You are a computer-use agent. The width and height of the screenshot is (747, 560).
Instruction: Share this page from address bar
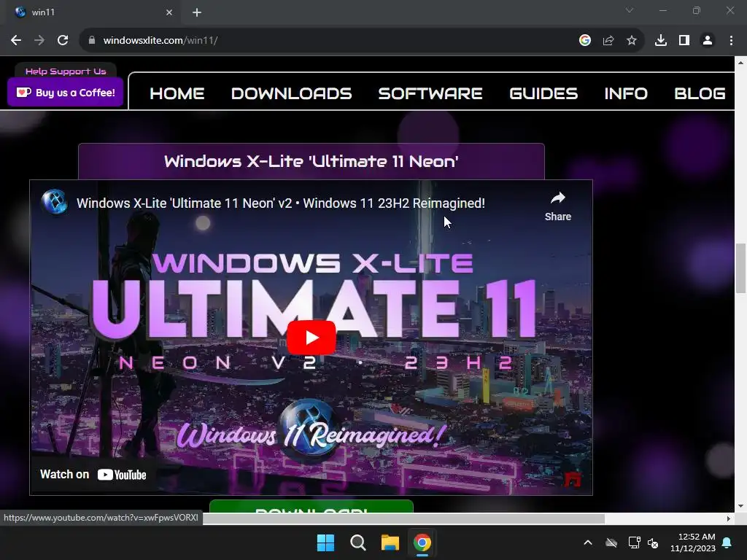coord(608,41)
